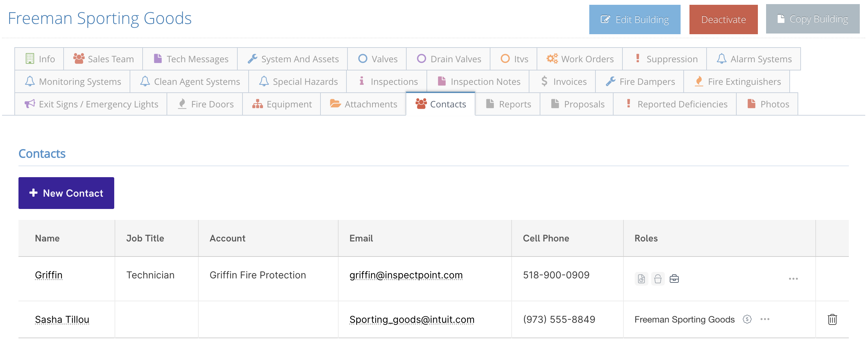The height and width of the screenshot is (342, 868).
Task: Switch to Inspection Notes tab
Action: tap(478, 81)
